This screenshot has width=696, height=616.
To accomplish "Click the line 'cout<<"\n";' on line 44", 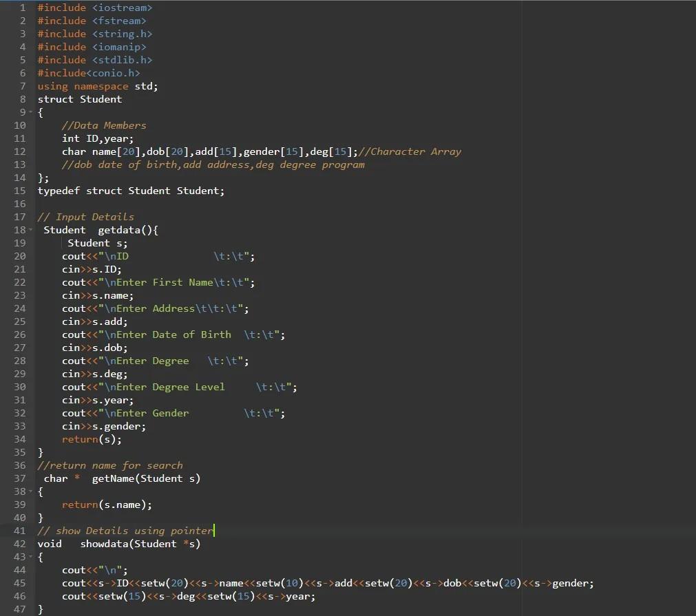I will click(x=94, y=570).
